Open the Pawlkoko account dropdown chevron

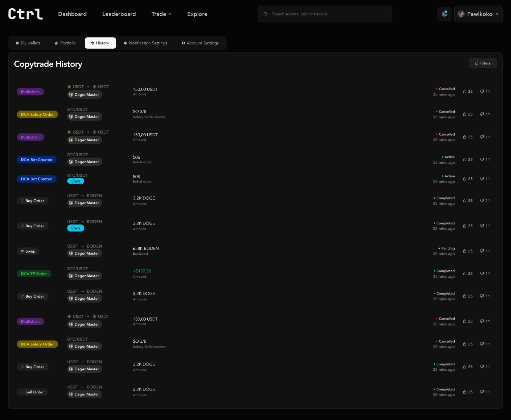pos(497,14)
